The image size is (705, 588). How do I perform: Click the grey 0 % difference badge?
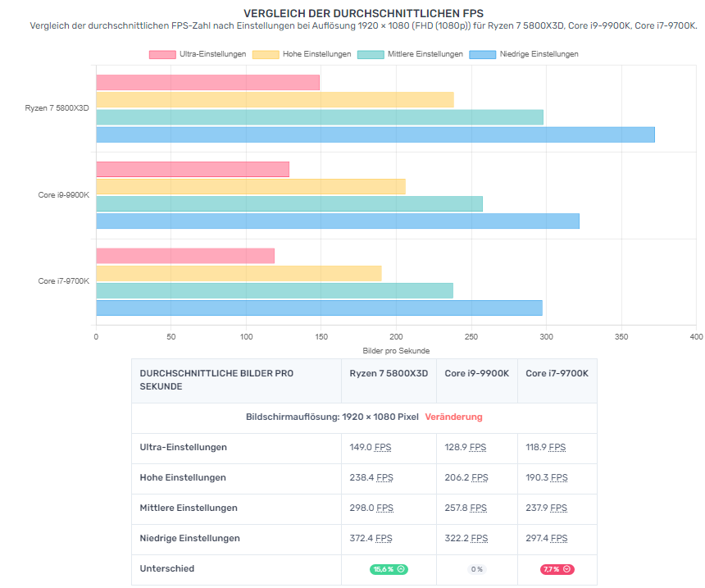click(x=477, y=569)
